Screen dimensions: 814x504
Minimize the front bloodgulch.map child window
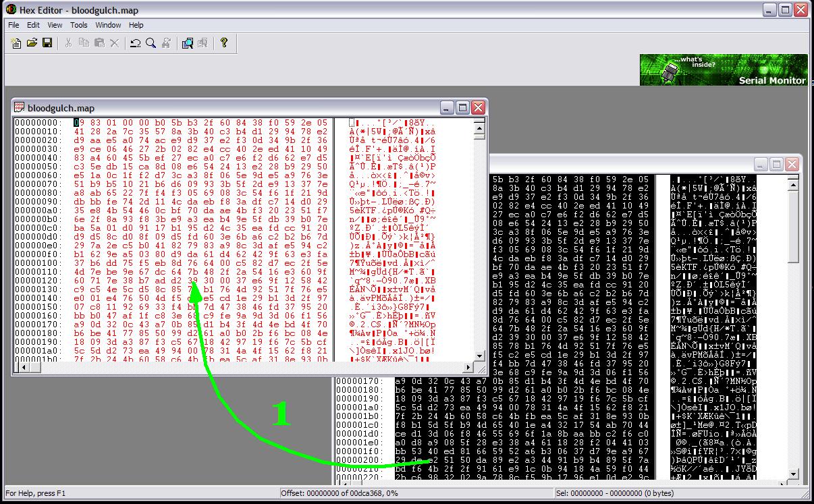[447, 107]
